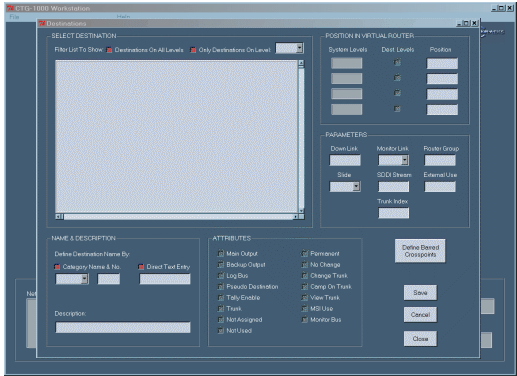Click the category number input field
Screen dimensions: 517x376
tap(109, 279)
